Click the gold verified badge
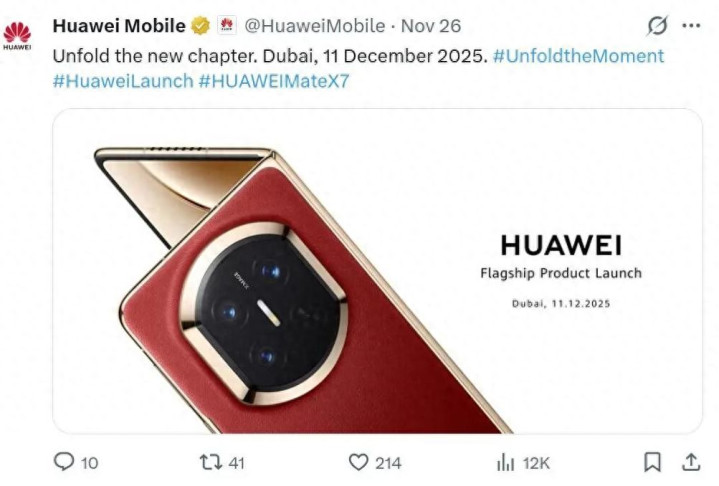 click(200, 26)
